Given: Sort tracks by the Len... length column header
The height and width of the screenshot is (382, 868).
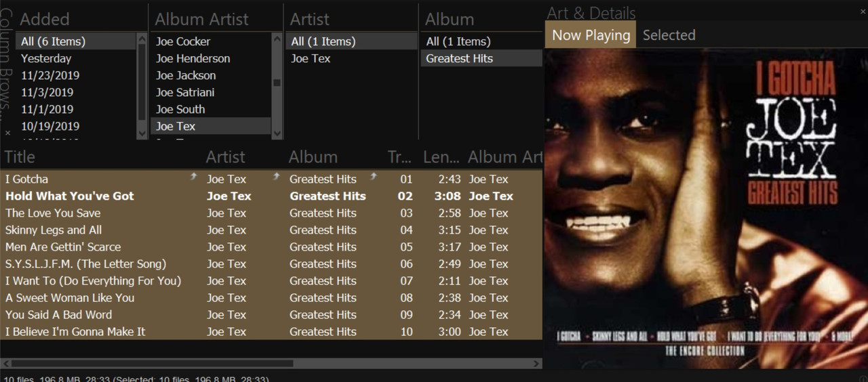Looking at the screenshot, I should click(x=441, y=157).
